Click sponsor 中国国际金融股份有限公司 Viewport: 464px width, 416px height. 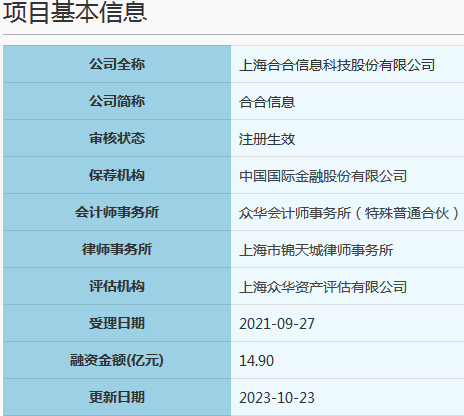pos(323,176)
